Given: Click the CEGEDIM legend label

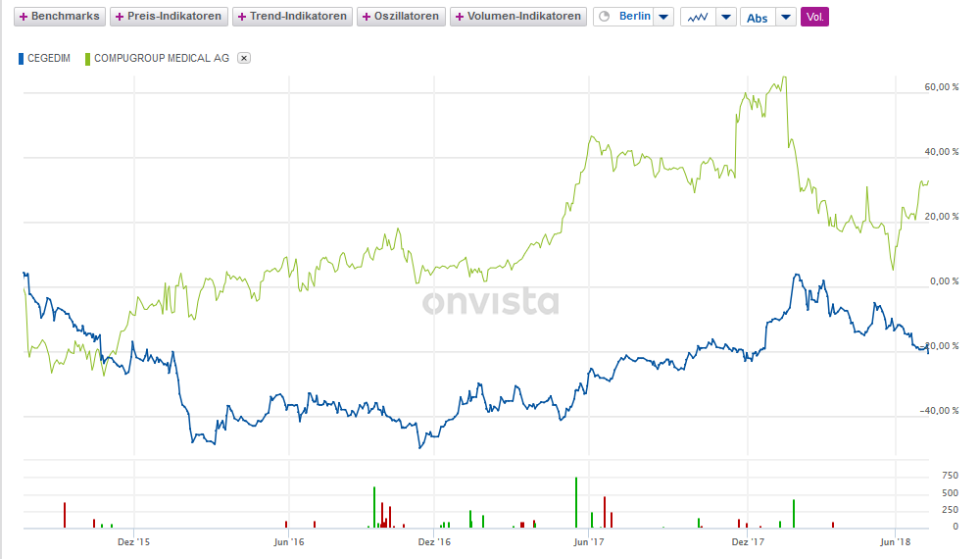Looking at the screenshot, I should [49, 58].
